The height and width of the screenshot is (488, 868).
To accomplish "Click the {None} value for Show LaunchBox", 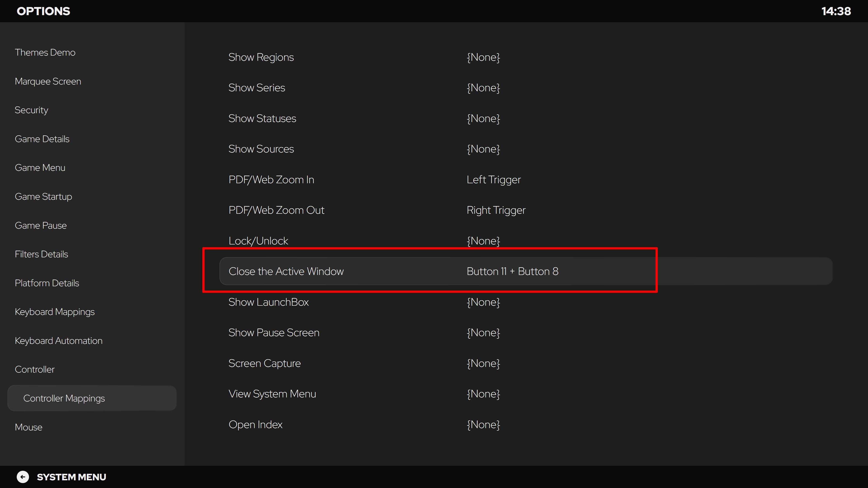I will [483, 302].
